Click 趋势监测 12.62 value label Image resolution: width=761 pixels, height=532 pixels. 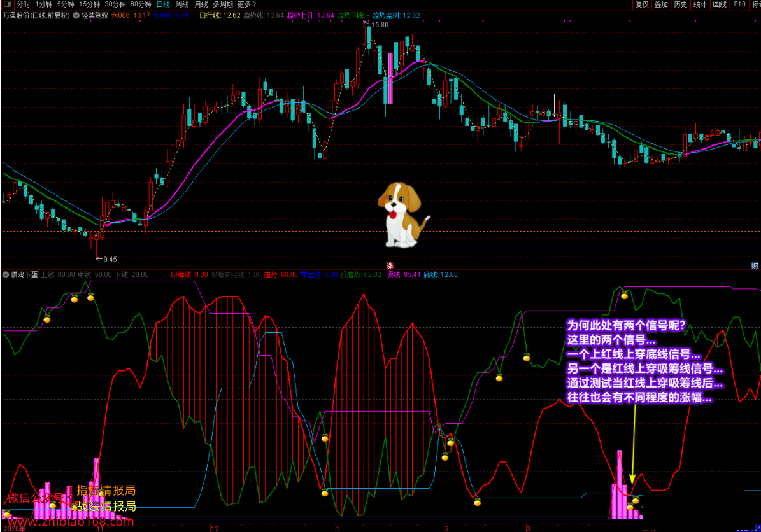click(x=396, y=15)
